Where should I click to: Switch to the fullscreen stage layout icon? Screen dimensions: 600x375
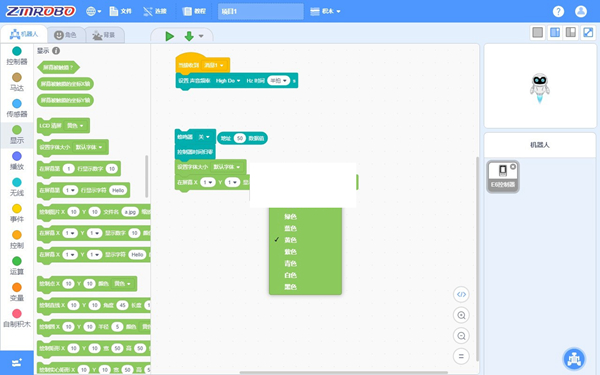coord(588,33)
